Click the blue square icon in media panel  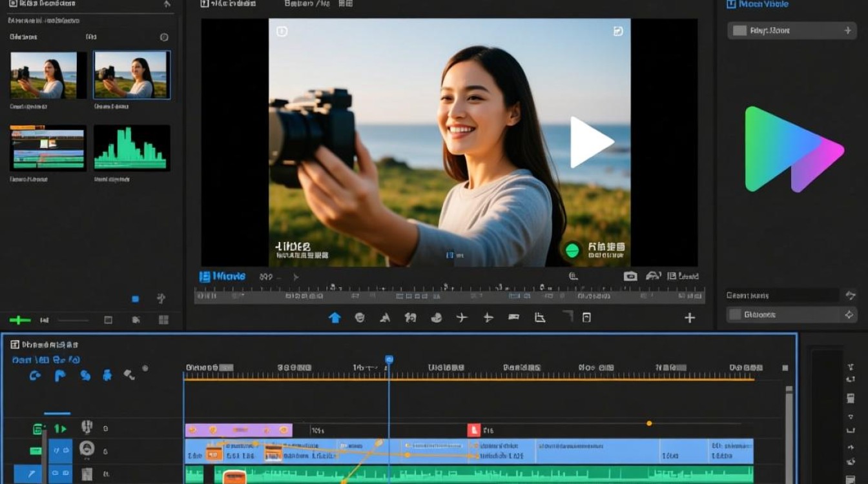136,299
